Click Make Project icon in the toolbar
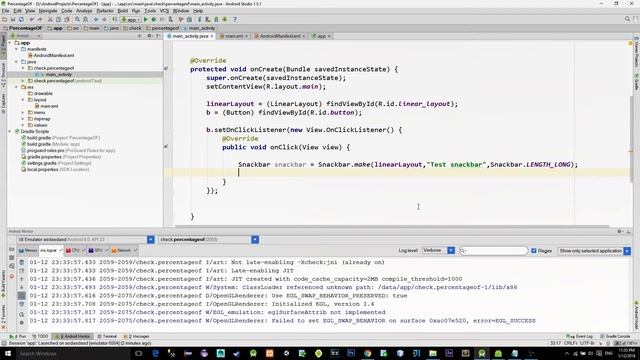 point(115,19)
